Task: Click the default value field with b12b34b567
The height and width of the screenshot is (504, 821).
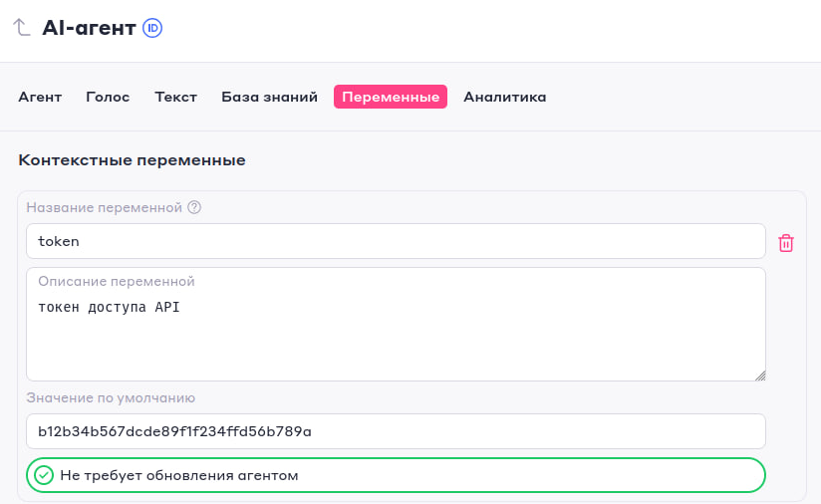Action: click(x=396, y=431)
